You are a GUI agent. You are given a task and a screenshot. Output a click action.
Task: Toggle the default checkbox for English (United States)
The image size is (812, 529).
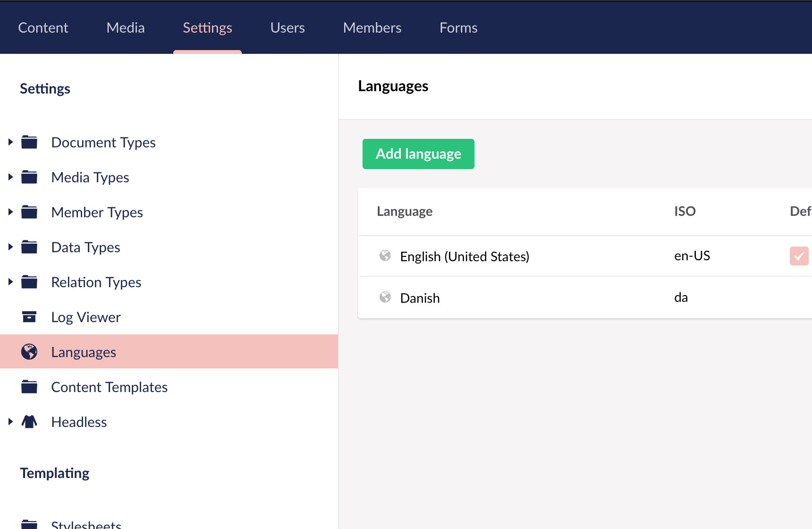800,256
